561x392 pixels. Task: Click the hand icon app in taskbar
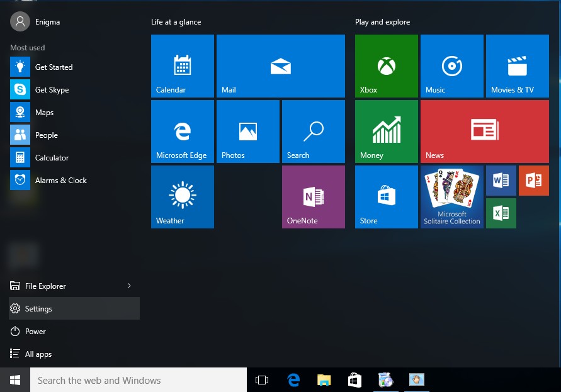point(416,380)
